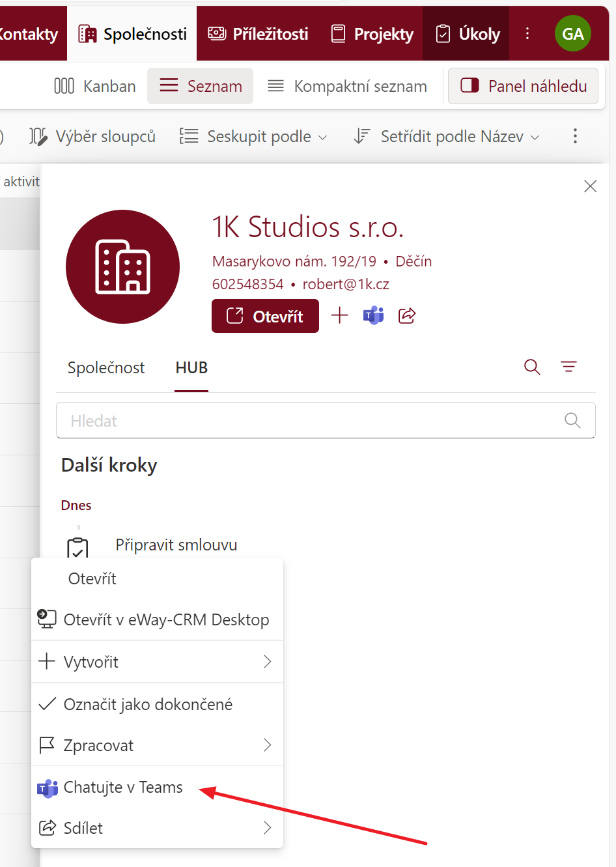Open Výběr sloupců column chooser
Image resolution: width=616 pixels, height=867 pixels.
92,136
